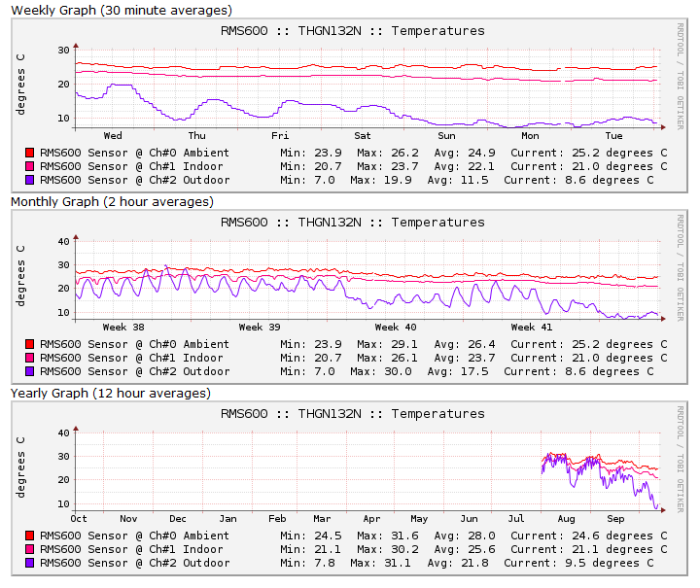Select purple Outdoor swatch in Weekly legend
The image size is (700, 588).
[x=29, y=180]
